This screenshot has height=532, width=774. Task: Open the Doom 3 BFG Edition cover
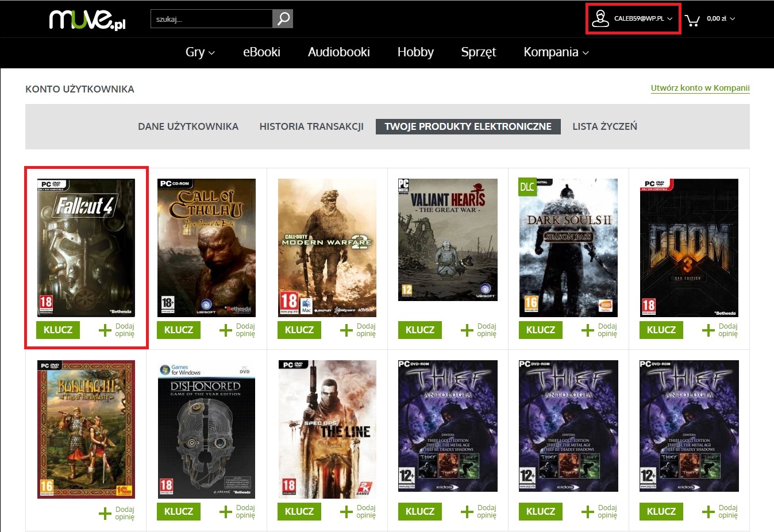point(690,248)
